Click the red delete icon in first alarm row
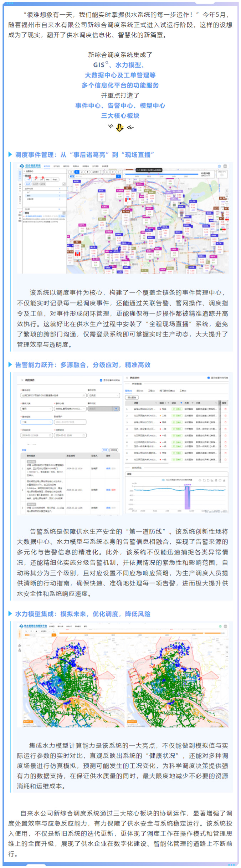The width and height of the screenshot is (241, 868). click(x=225, y=409)
